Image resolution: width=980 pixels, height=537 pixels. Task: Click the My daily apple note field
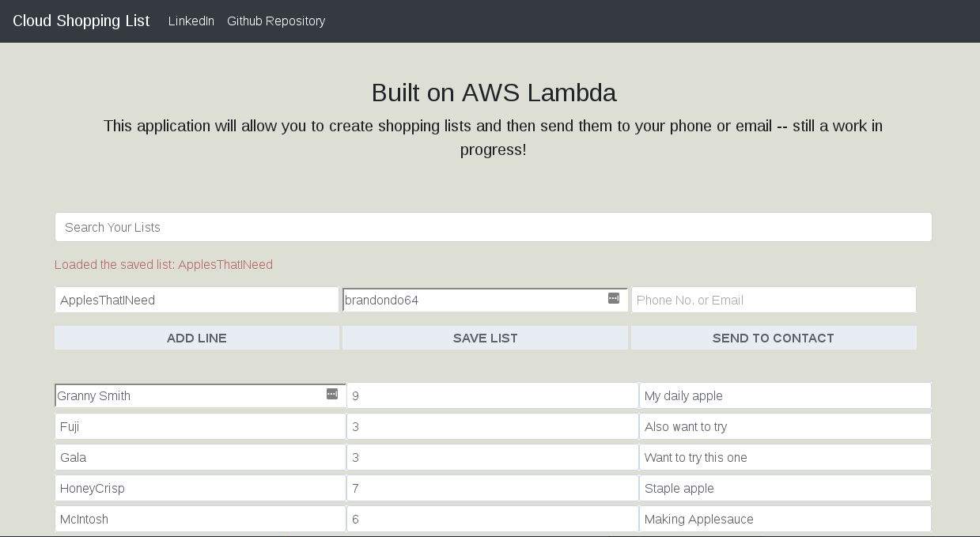pyautogui.click(x=785, y=395)
